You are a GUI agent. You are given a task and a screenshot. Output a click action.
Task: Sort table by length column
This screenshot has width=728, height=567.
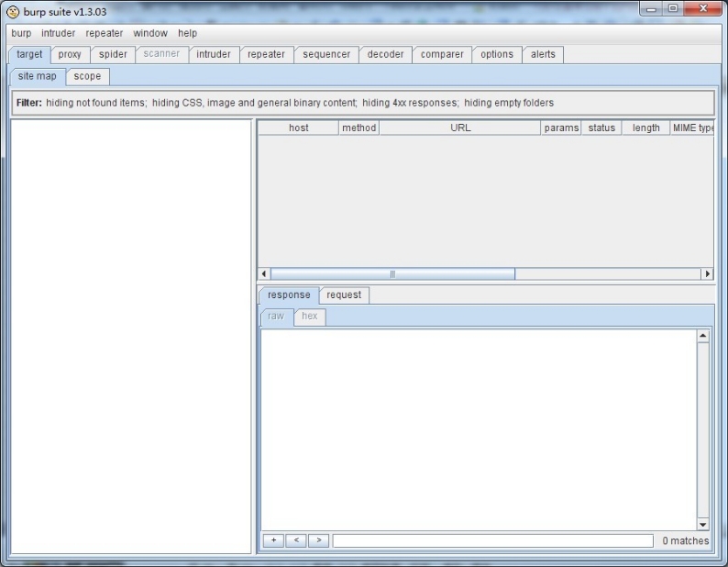[645, 128]
